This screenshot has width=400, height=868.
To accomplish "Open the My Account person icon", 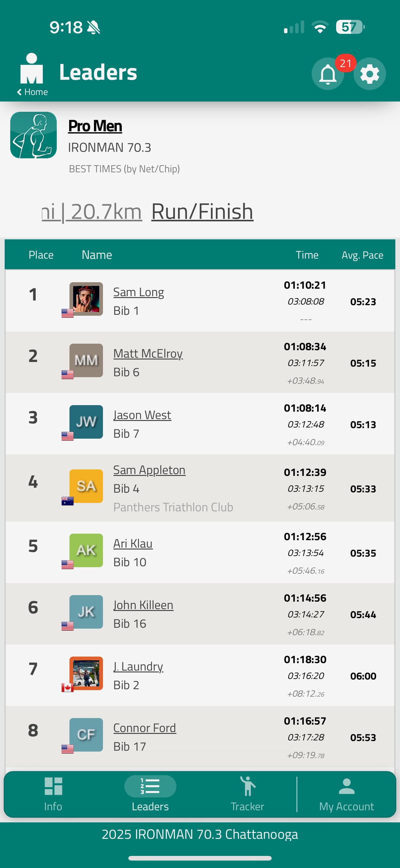I will tap(346, 786).
